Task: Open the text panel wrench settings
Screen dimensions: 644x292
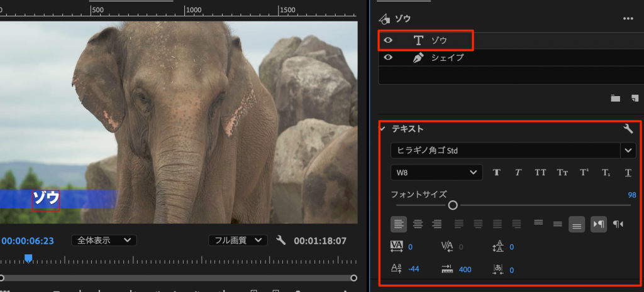Action: point(628,129)
